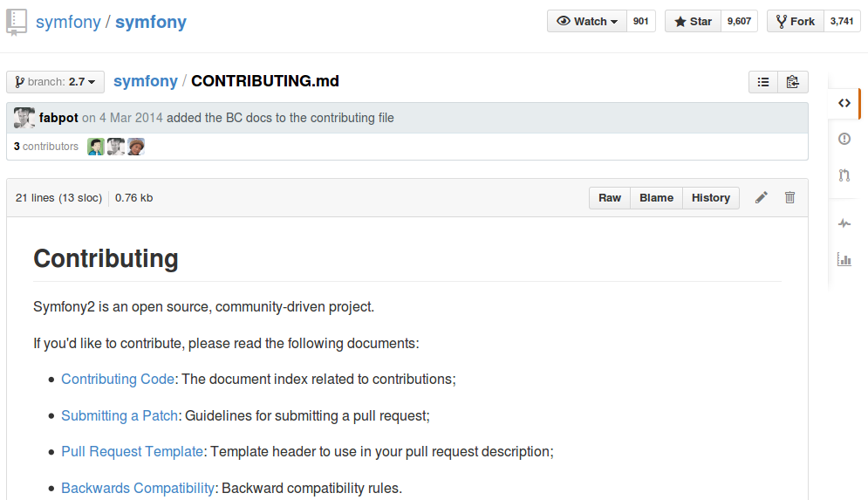
Task: Open the Pulse sidebar icon
Action: [x=844, y=223]
